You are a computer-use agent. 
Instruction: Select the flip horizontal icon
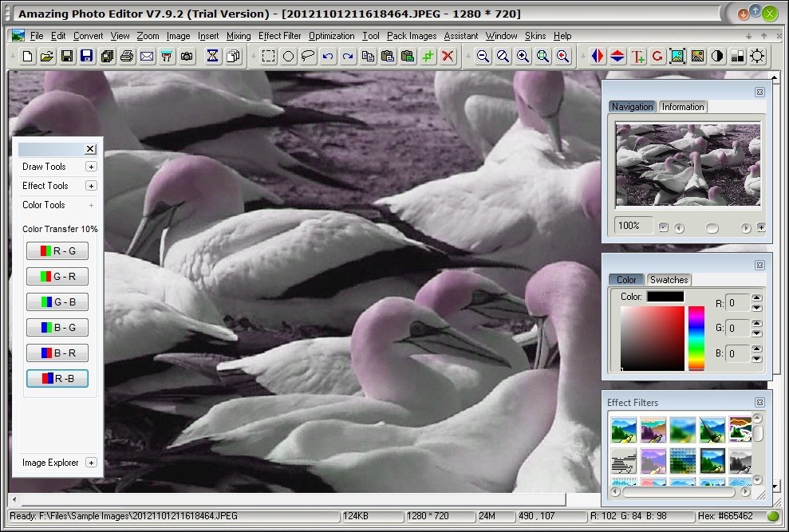[597, 56]
